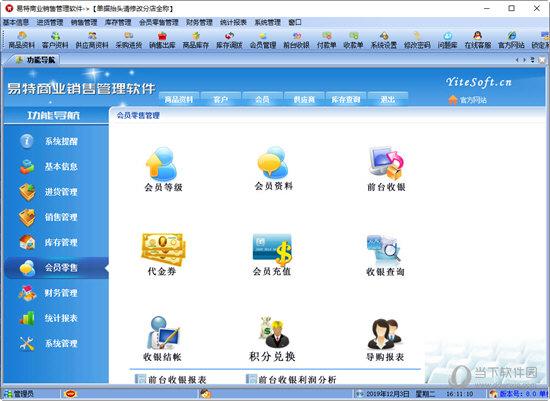Click the 供应商 banner tab
The height and width of the screenshot is (401, 550).
point(304,99)
